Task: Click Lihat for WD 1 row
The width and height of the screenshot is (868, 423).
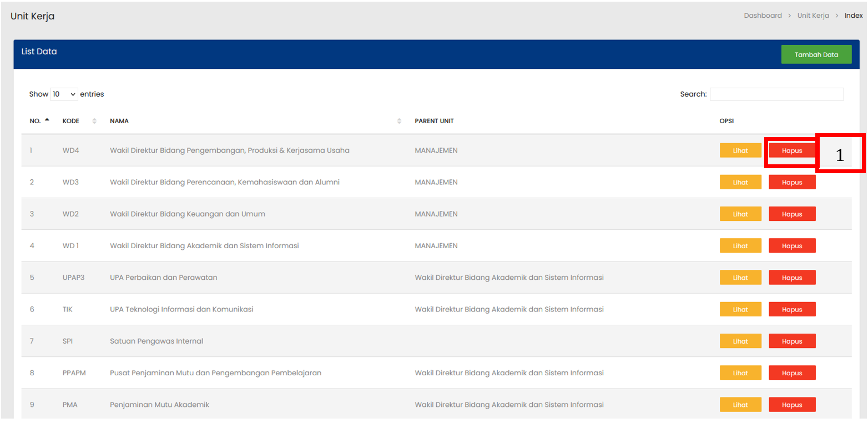Action: pyautogui.click(x=740, y=246)
